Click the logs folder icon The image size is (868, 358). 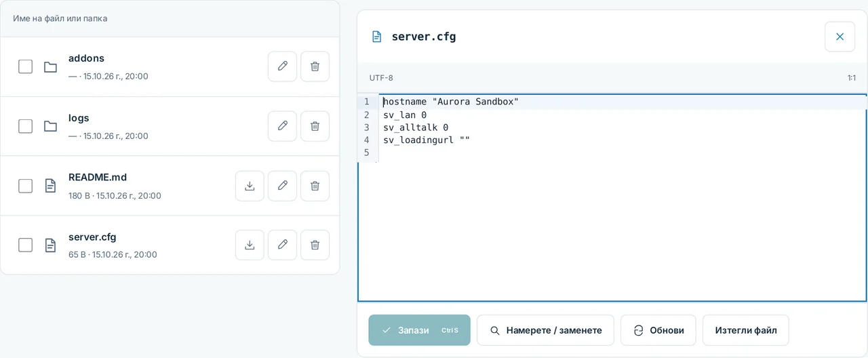[x=50, y=126]
